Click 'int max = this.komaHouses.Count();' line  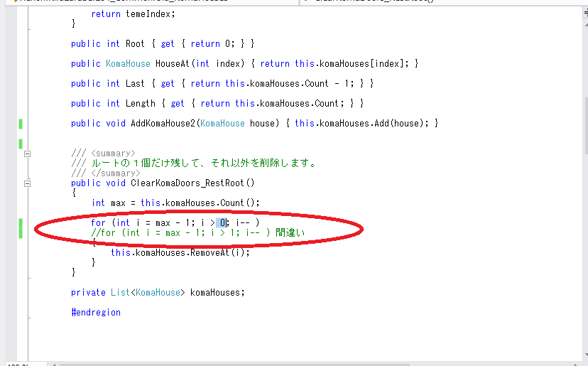pyautogui.click(x=175, y=203)
